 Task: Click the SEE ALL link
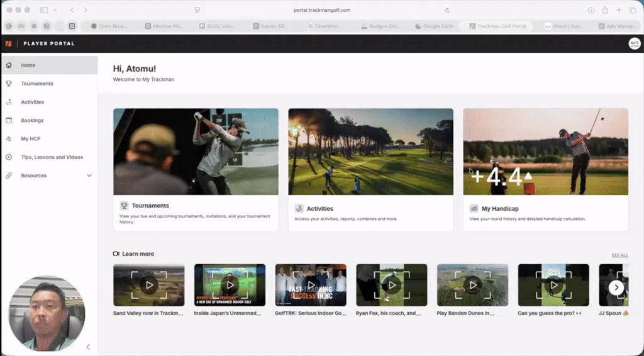point(619,255)
